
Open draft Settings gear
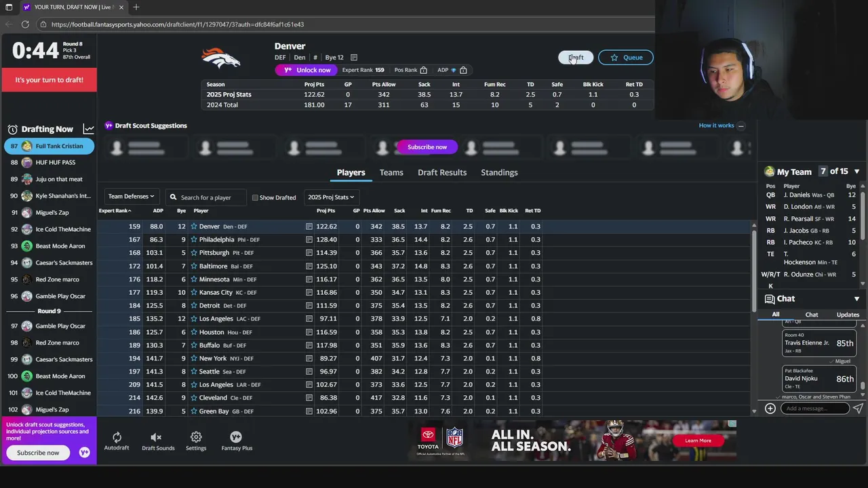[x=196, y=437]
